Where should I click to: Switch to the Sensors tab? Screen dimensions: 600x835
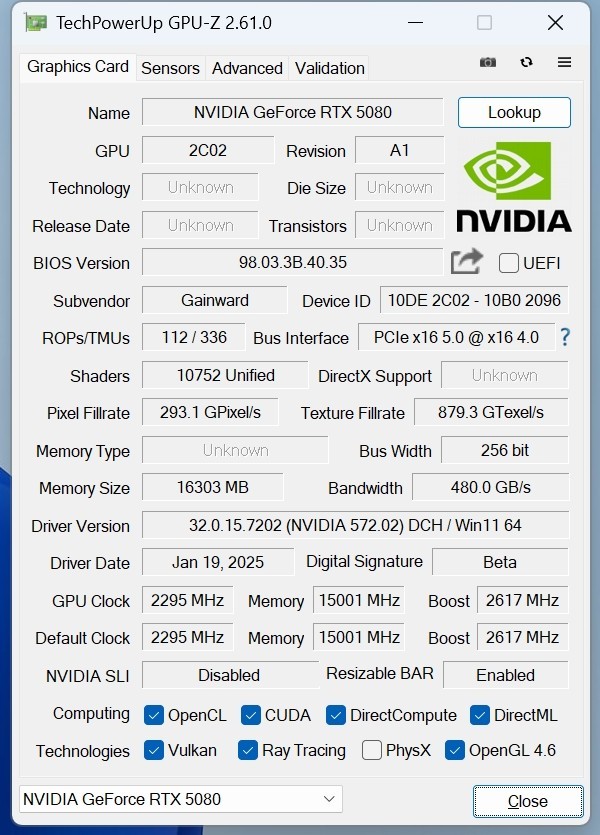(x=170, y=68)
